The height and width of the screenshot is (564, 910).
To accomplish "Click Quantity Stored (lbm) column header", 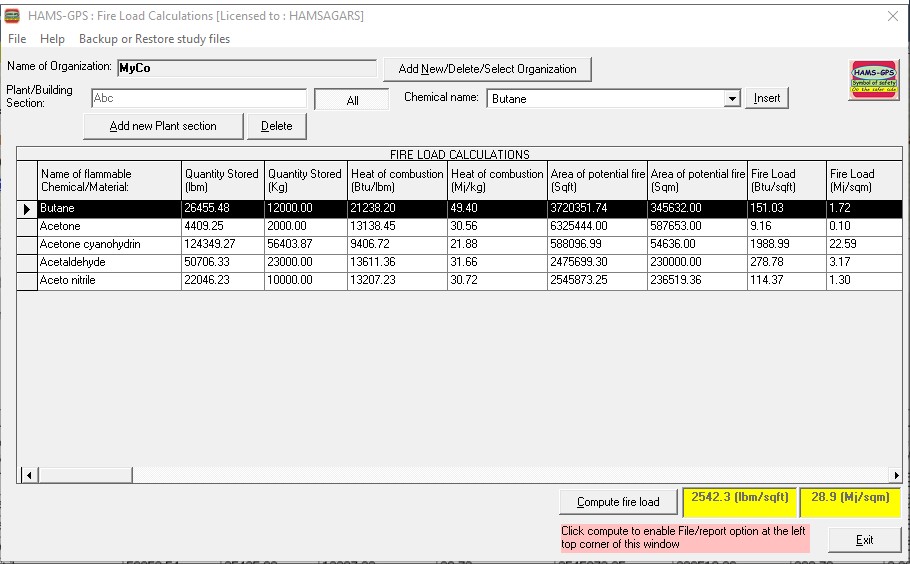I will tap(223, 180).
